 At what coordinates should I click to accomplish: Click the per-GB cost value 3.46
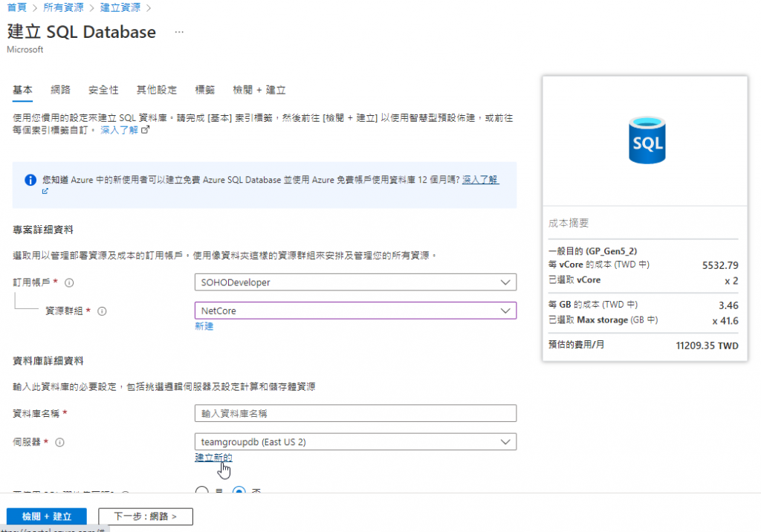click(728, 305)
